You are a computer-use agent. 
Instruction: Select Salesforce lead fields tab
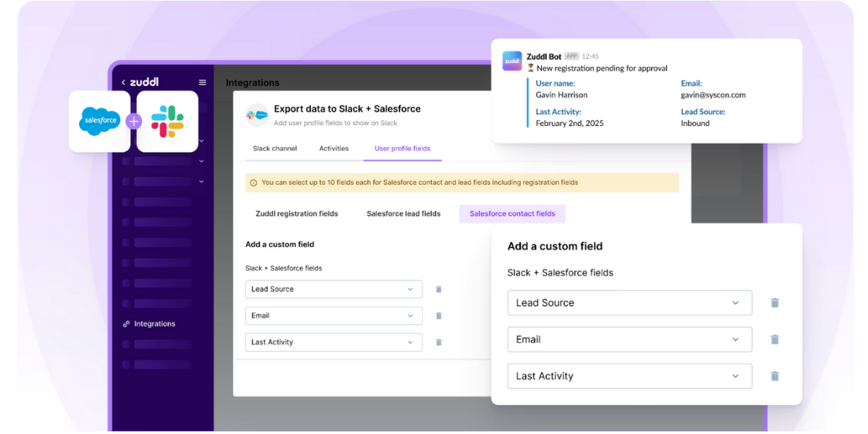point(404,214)
